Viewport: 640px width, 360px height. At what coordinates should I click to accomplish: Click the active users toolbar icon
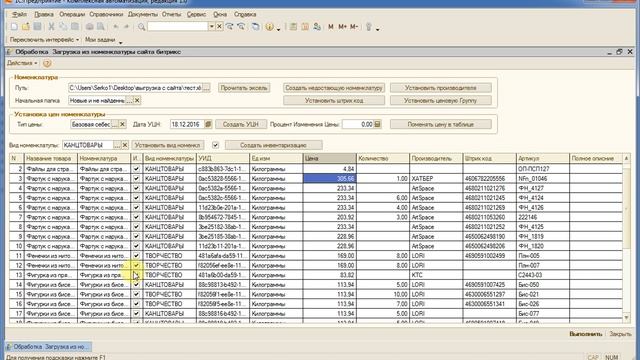tap(317, 27)
